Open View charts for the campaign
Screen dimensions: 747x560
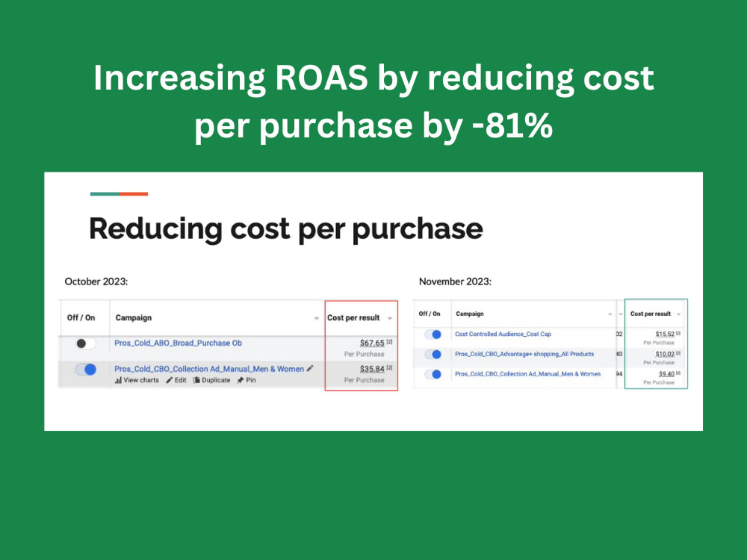click(x=141, y=380)
